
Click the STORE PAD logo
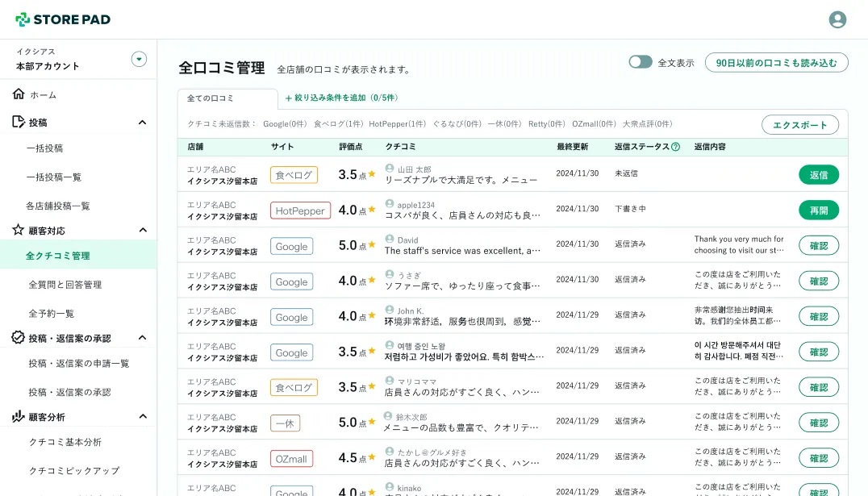point(63,19)
